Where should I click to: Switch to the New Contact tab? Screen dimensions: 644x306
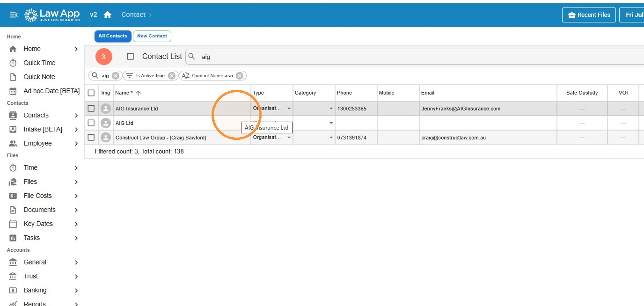click(x=152, y=36)
